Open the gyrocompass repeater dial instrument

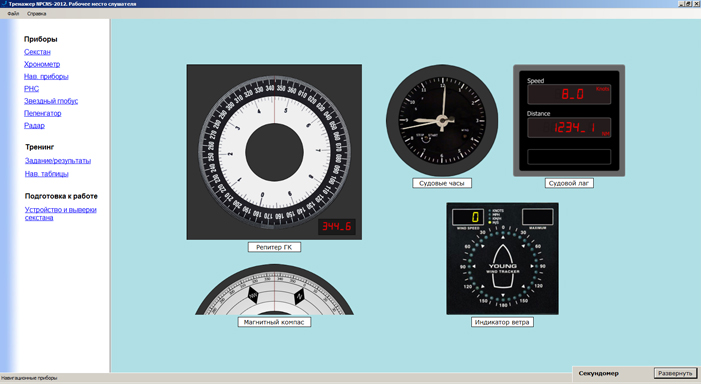click(274, 152)
